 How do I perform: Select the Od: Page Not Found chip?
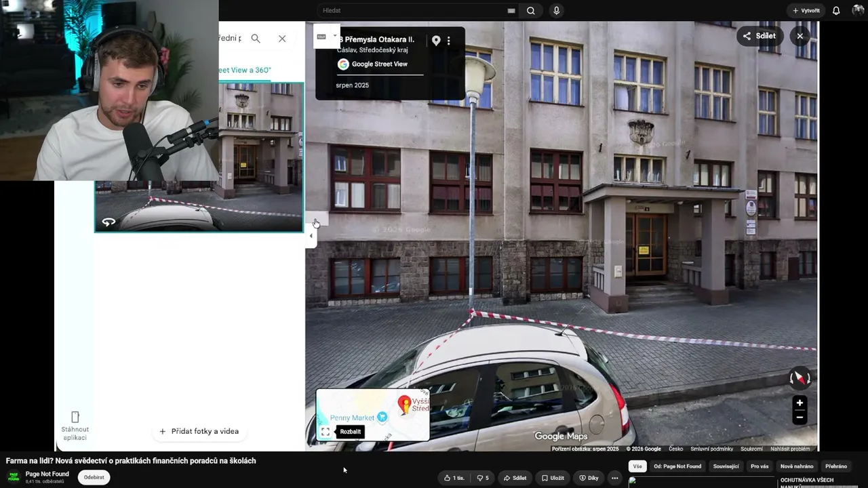tap(677, 466)
